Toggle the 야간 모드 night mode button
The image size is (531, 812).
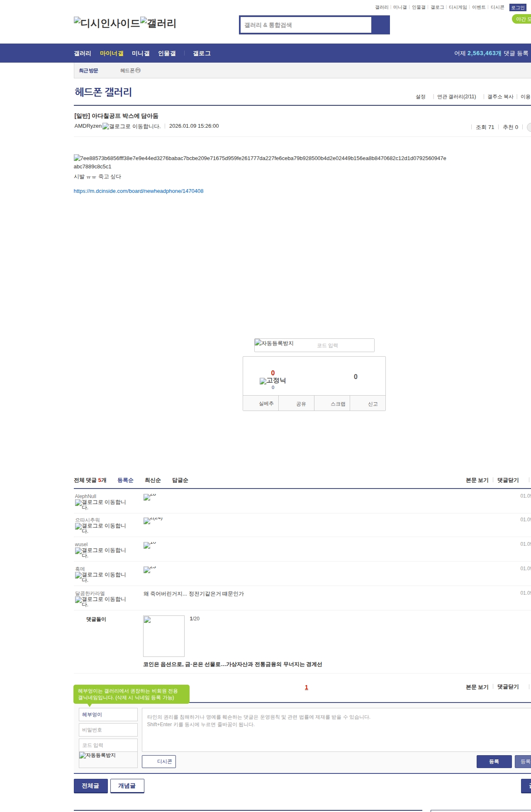click(x=522, y=19)
